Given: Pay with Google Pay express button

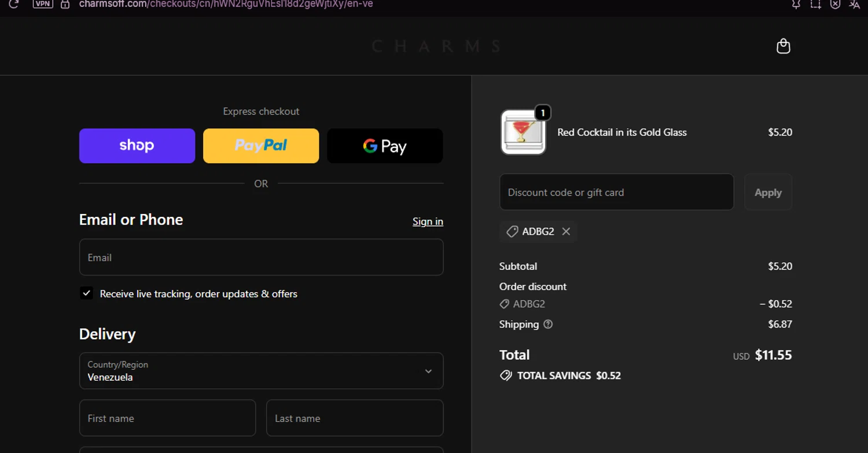Looking at the screenshot, I should point(385,146).
